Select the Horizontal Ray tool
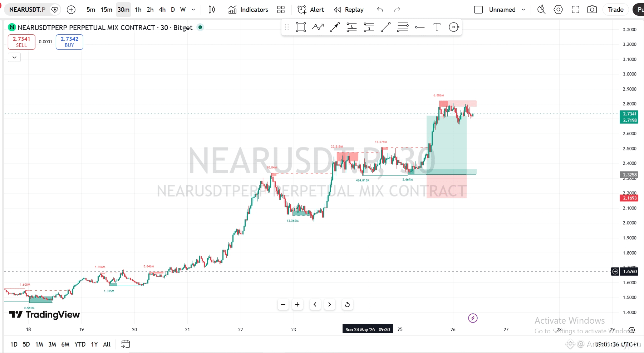Image resolution: width=644 pixels, height=353 pixels. click(x=420, y=27)
